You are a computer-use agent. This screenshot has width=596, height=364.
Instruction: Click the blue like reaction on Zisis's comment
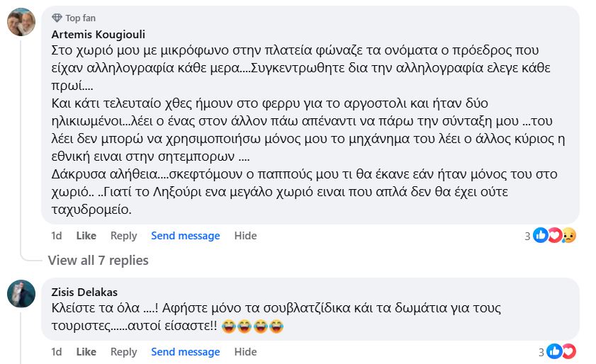pos(554,352)
